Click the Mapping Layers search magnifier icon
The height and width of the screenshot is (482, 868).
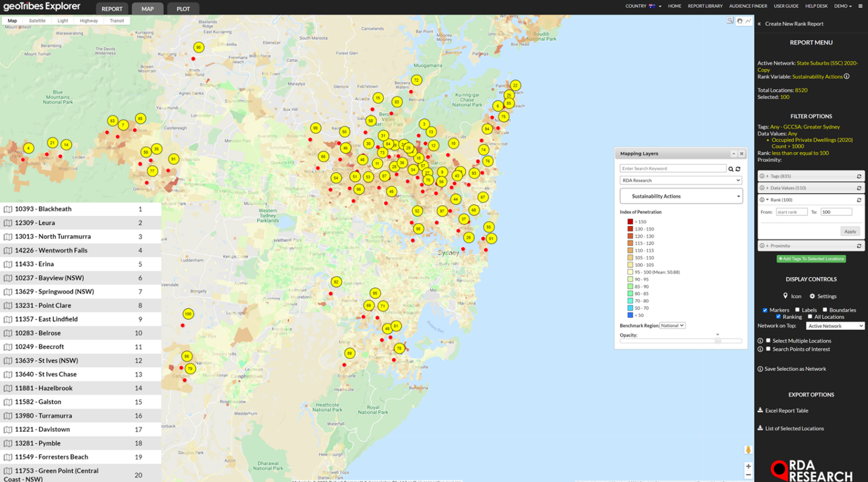(731, 169)
